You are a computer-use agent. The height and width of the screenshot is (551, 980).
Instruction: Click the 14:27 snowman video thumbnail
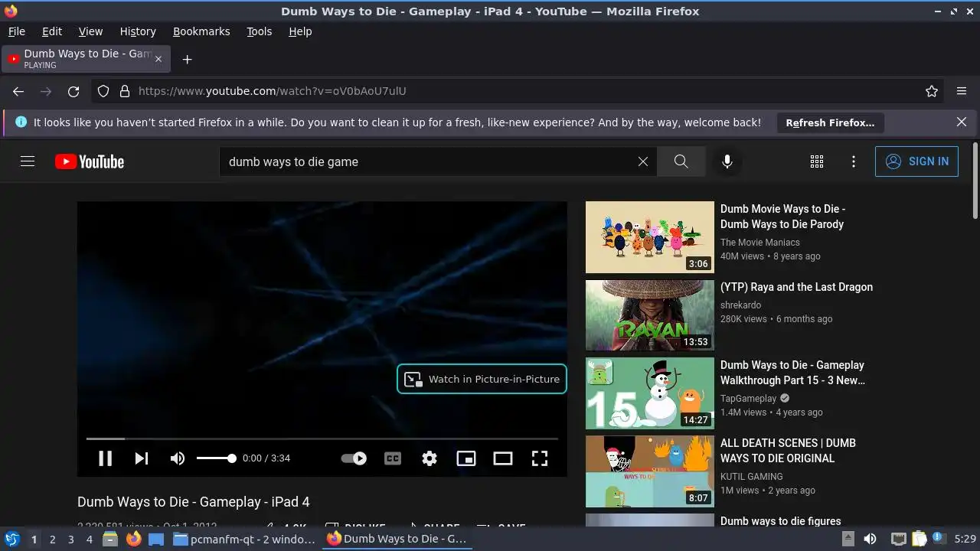pos(650,393)
